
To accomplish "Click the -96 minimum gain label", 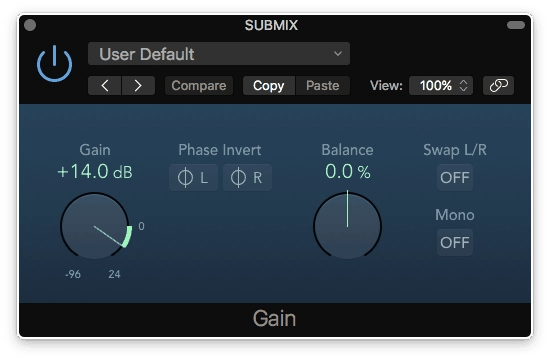I will tap(73, 274).
